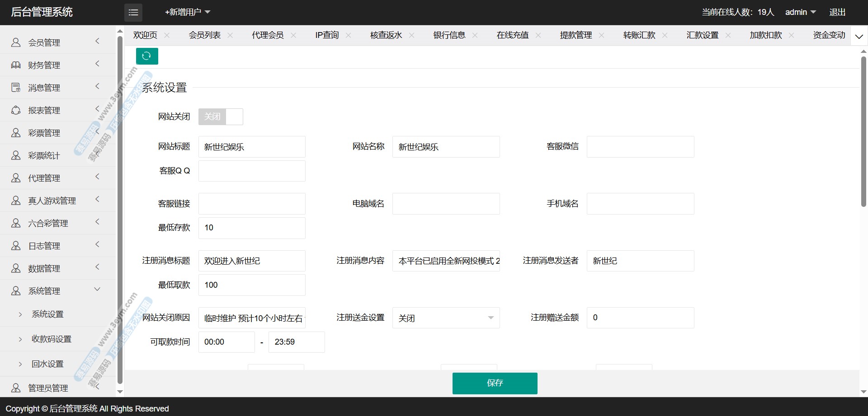Click the green refresh icon button
The height and width of the screenshot is (416, 868).
pos(147,56)
